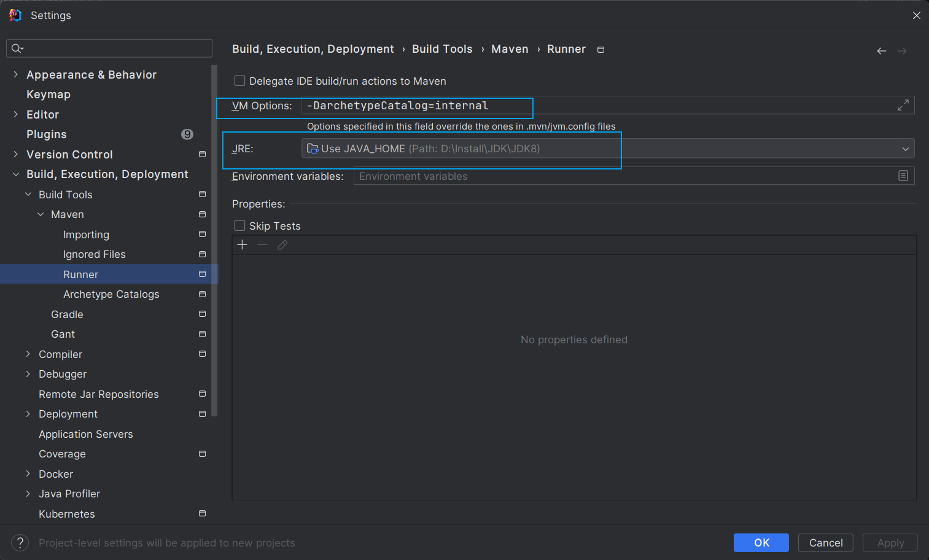Expand the Version Control section

pos(15,154)
